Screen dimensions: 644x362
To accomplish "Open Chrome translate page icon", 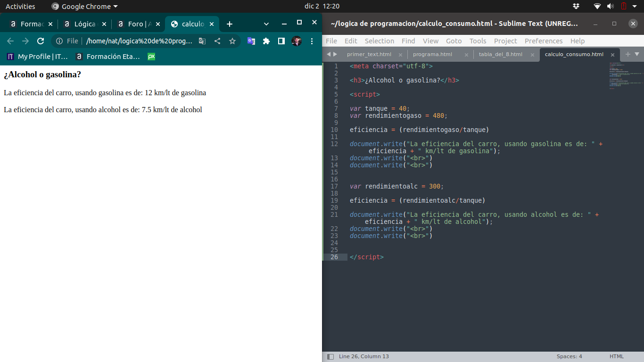I will pyautogui.click(x=202, y=41).
